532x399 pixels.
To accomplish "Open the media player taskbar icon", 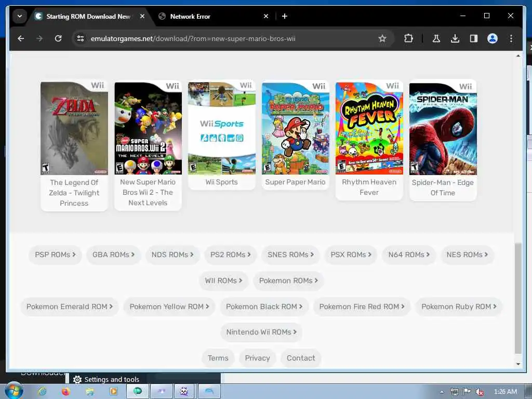I will (114, 392).
